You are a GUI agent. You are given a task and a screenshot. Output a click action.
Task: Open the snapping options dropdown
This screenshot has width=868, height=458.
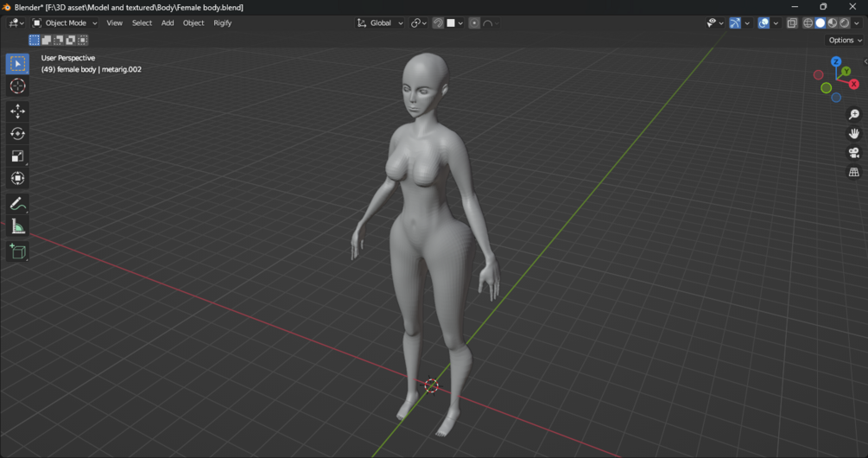pos(454,22)
